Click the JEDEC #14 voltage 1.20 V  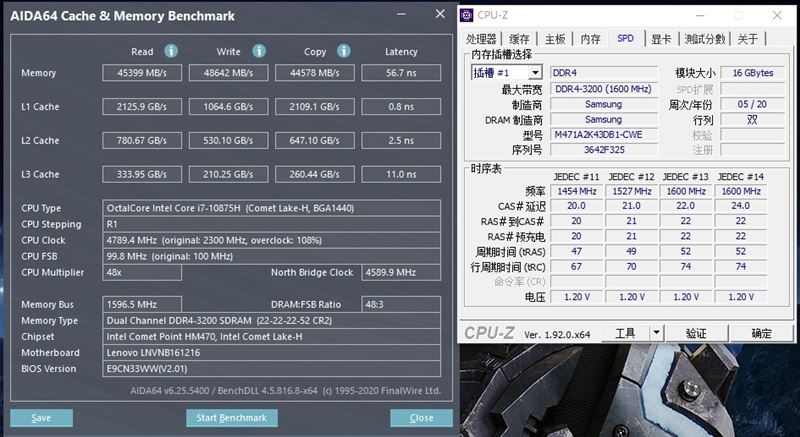coord(741,296)
